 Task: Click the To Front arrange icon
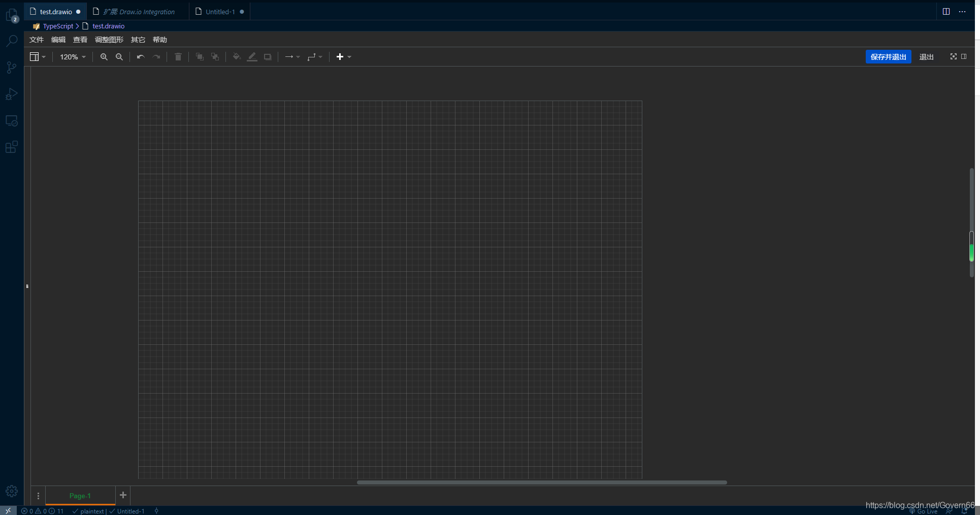[x=200, y=57]
